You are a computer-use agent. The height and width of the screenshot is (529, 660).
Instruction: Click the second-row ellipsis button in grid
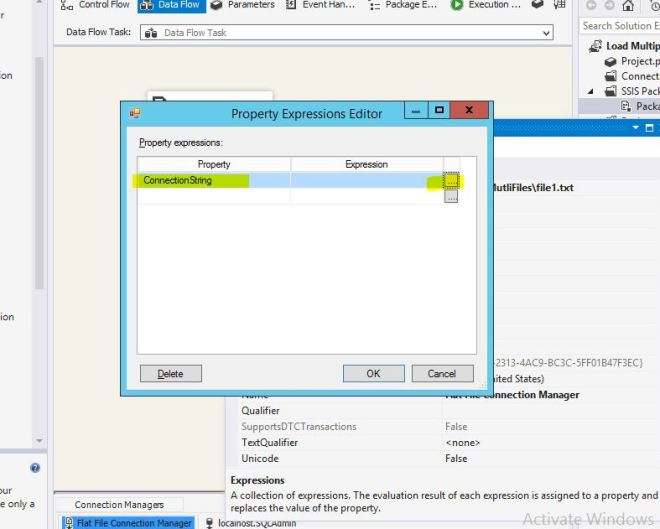coord(451,196)
